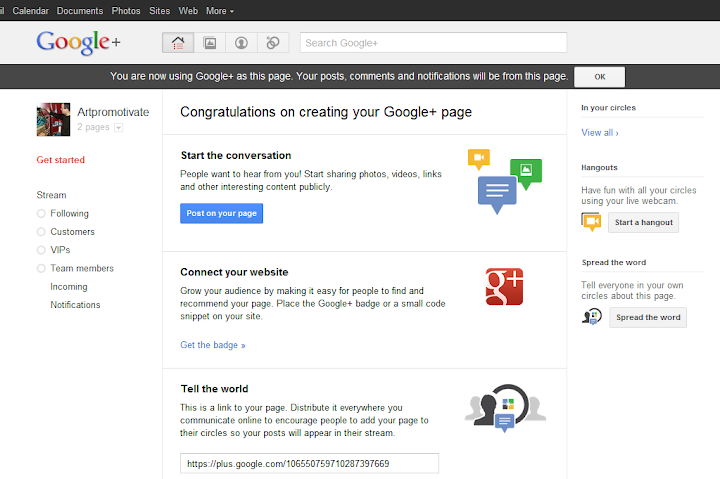This screenshot has width=720, height=479.
Task: Open the Get the badge link
Action: (213, 345)
